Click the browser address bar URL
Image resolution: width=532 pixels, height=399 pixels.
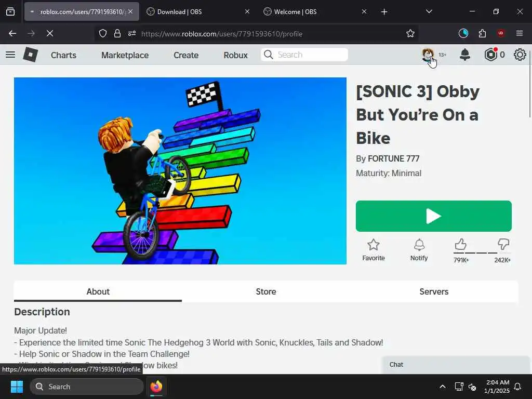click(221, 34)
